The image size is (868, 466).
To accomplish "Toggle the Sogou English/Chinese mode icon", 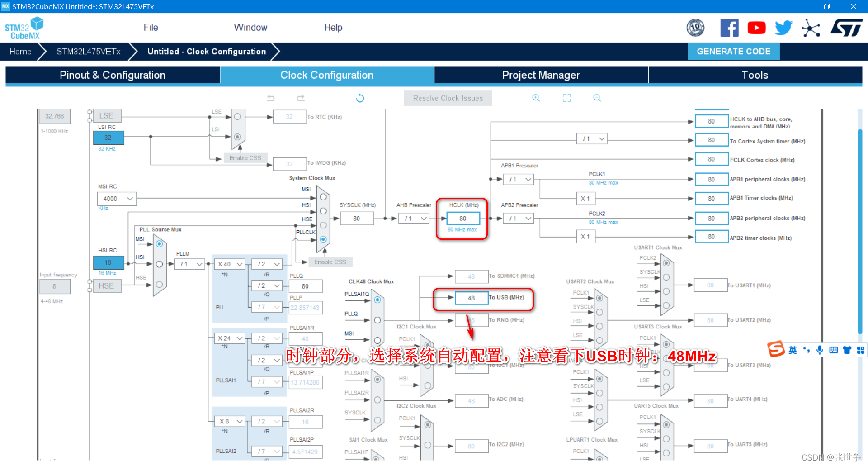I will (x=793, y=350).
